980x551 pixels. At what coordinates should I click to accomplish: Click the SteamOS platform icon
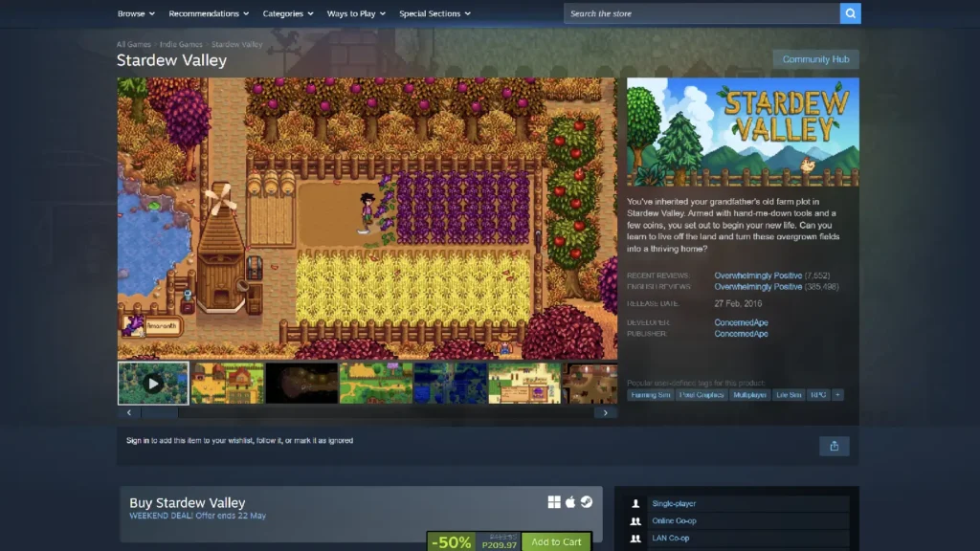pyautogui.click(x=587, y=501)
